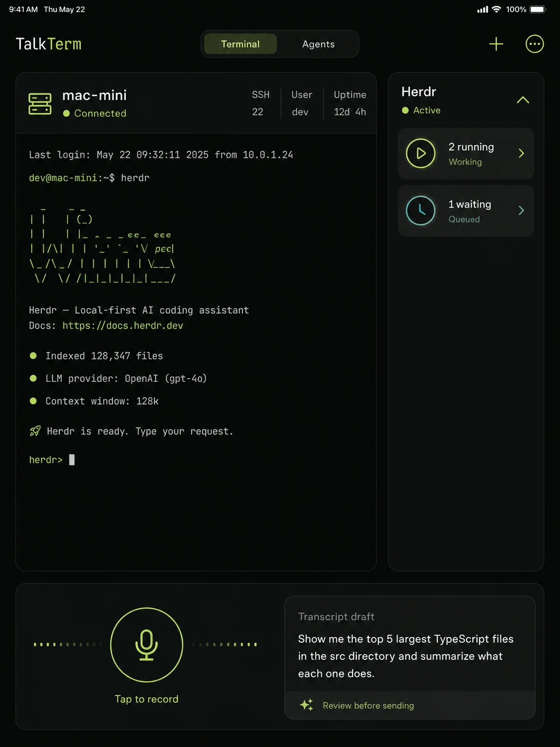Screen dimensions: 560x747
Task: Click the Active status under Herdr
Action: (x=427, y=110)
